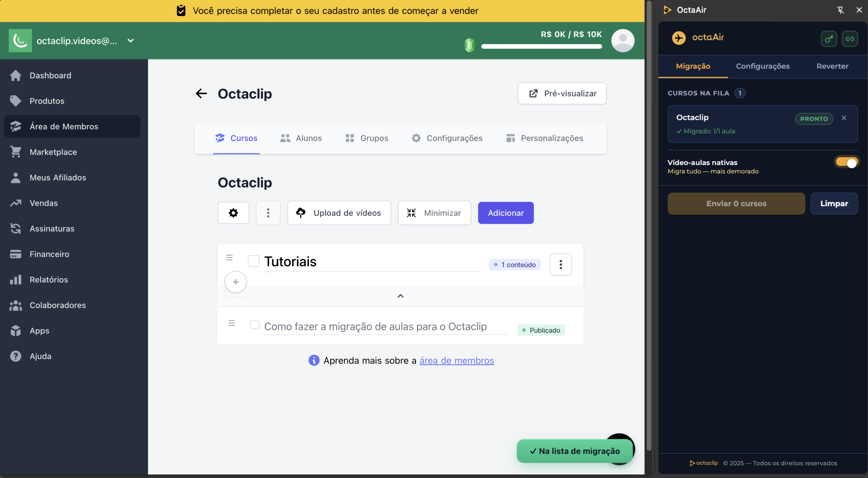Click the PRONTO status badge
The image size is (868, 478).
(814, 119)
